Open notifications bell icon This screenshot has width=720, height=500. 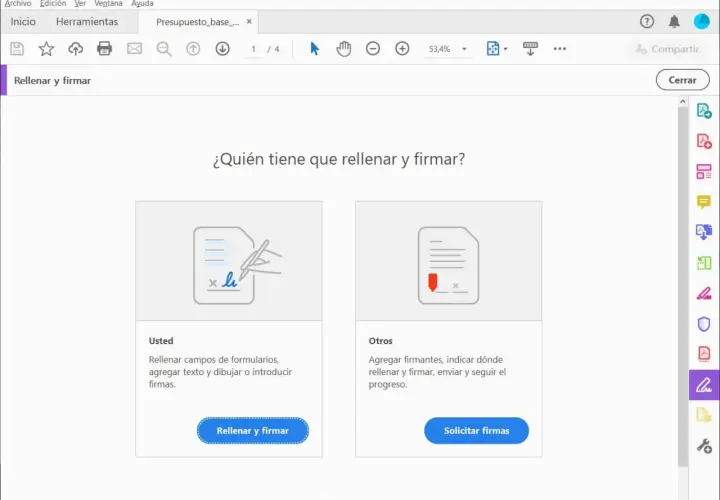click(674, 22)
